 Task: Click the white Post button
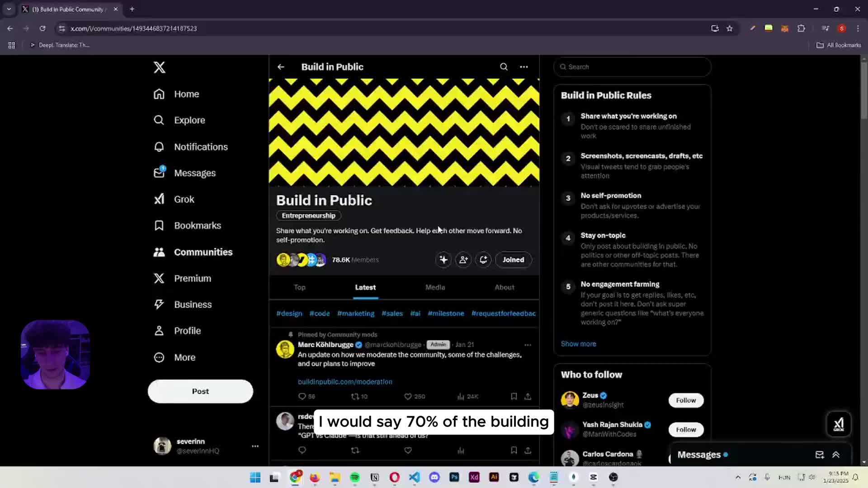pyautogui.click(x=200, y=391)
